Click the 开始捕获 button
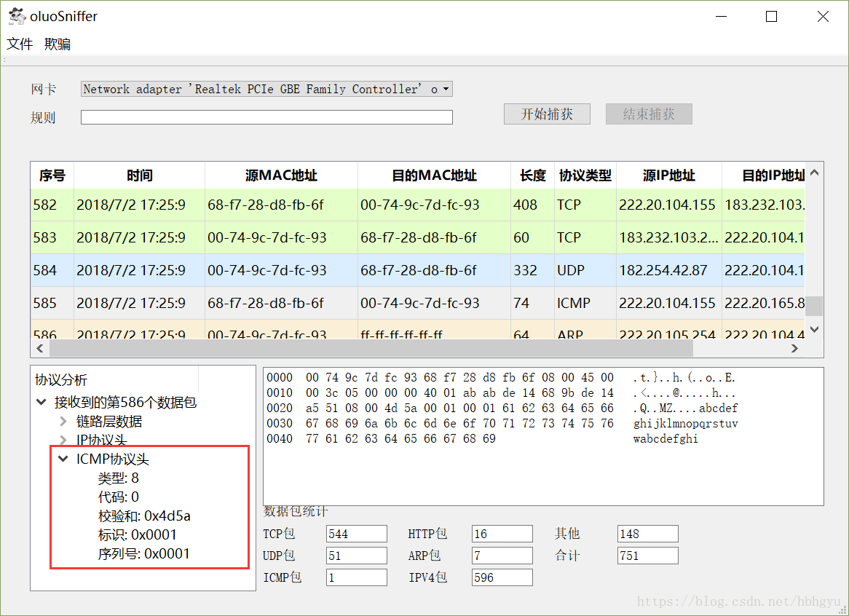The width and height of the screenshot is (849, 616). [x=547, y=114]
